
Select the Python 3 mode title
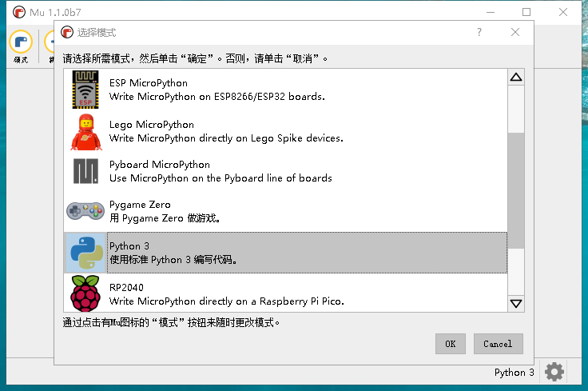click(129, 246)
